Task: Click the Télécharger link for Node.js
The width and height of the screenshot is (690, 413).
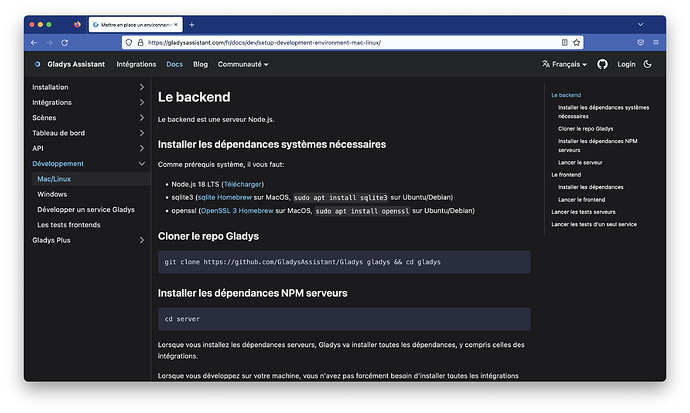Action: click(x=242, y=184)
